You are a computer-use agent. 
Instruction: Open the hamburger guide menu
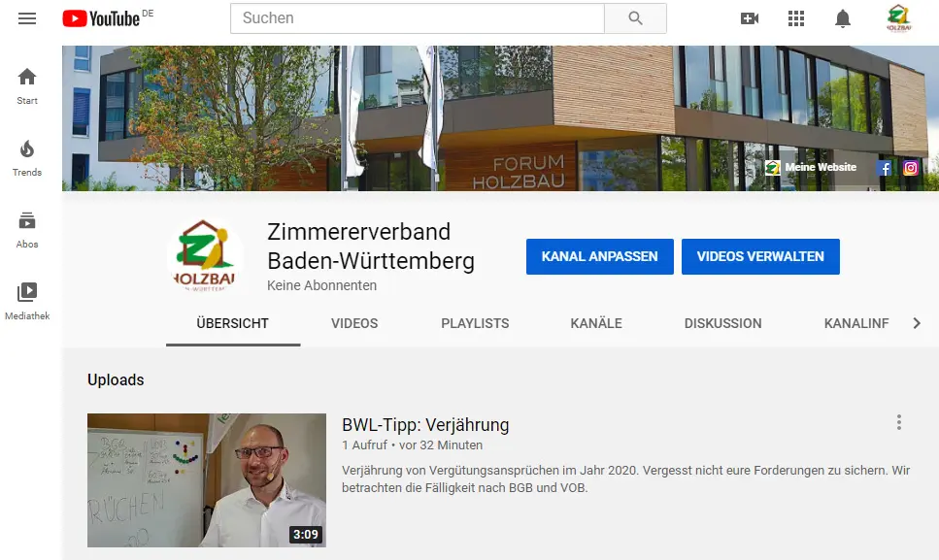click(27, 18)
